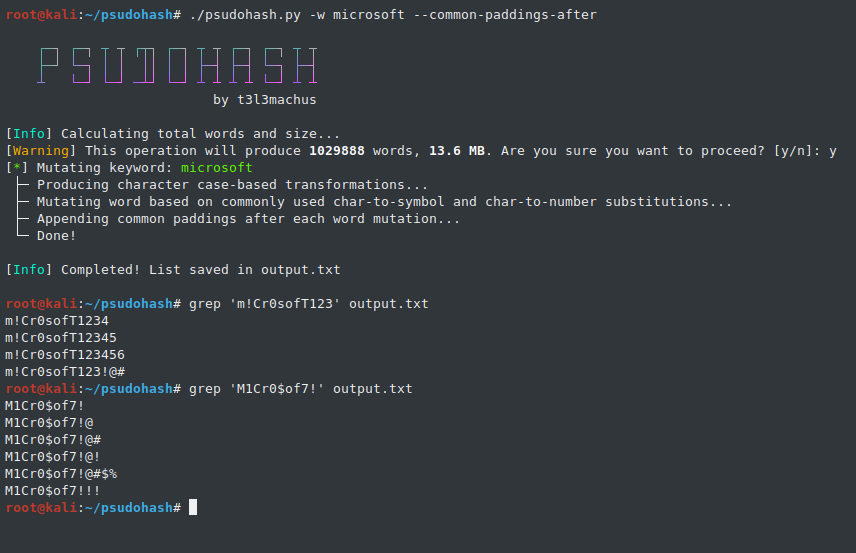Click the "by t3l3machus" author text
Screen dimensions: 856x553
[264, 100]
